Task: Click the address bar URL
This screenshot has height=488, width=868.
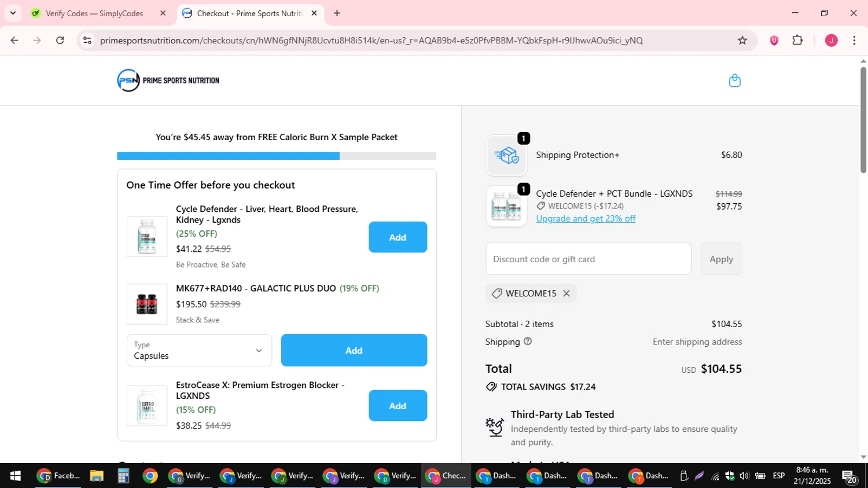Action: (x=371, y=41)
